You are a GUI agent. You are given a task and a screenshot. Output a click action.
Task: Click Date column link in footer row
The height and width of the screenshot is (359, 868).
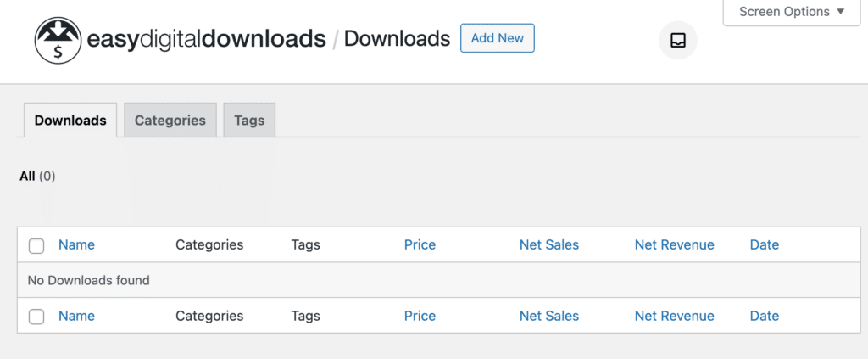(x=764, y=316)
